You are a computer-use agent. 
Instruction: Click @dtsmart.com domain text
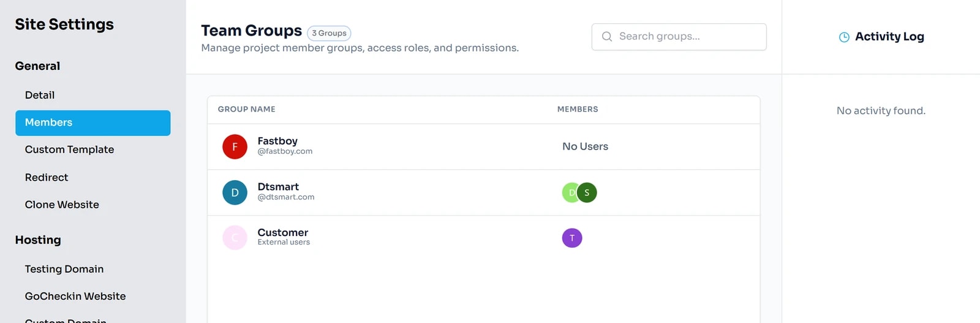point(286,197)
